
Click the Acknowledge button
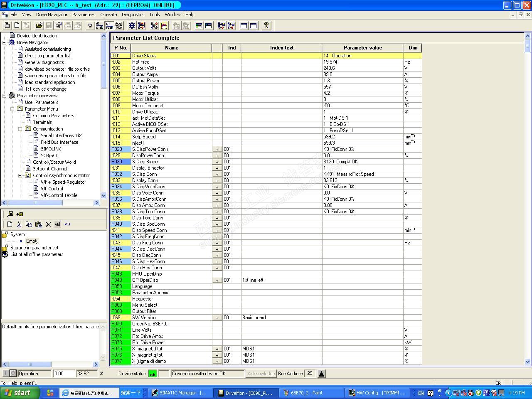[261, 374]
